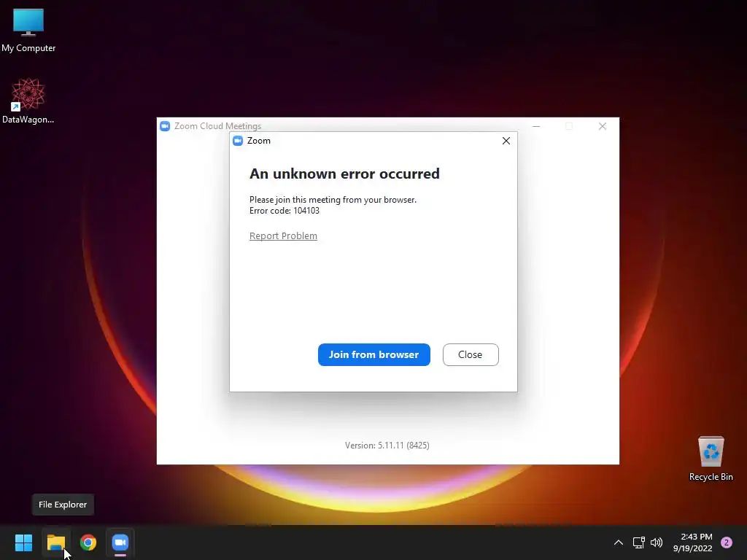Image resolution: width=747 pixels, height=560 pixels.
Task: Dismiss the Zoom error dialog with X
Action: 506,141
